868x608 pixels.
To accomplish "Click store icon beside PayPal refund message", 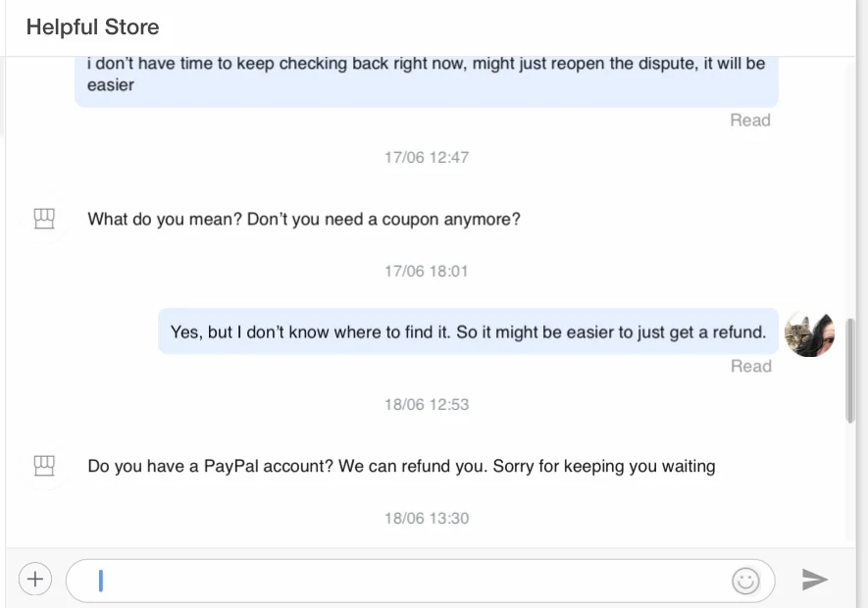I will point(44,466).
